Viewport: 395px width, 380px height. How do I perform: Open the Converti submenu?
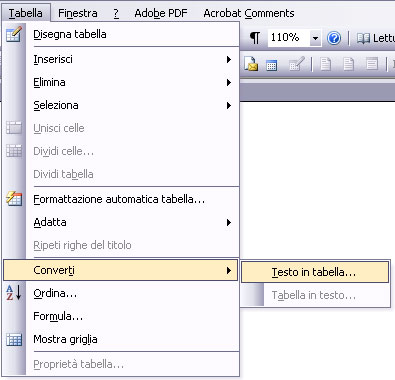120,270
